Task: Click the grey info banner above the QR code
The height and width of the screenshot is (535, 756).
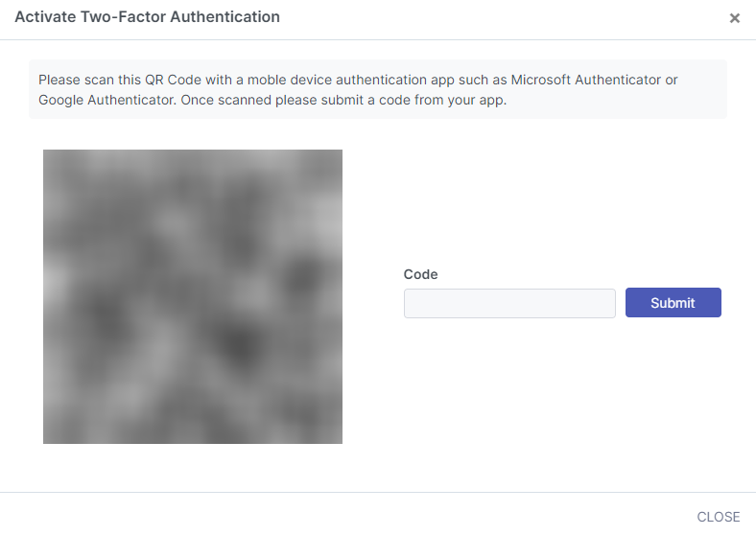Action: coord(377,89)
